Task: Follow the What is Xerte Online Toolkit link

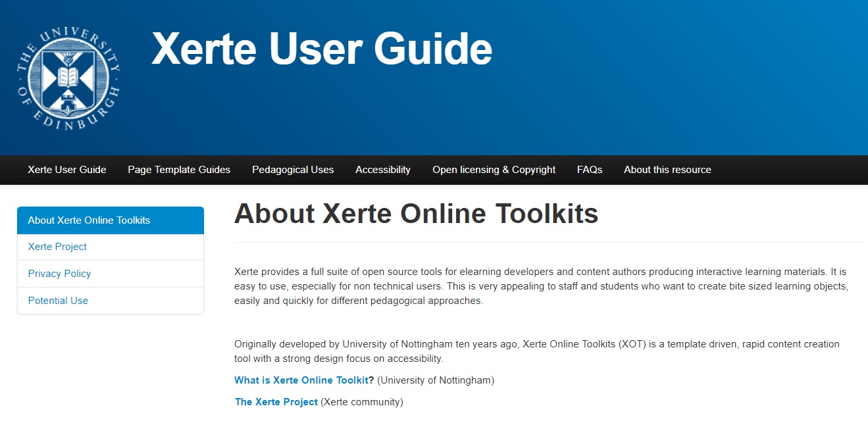Action: pyautogui.click(x=301, y=380)
